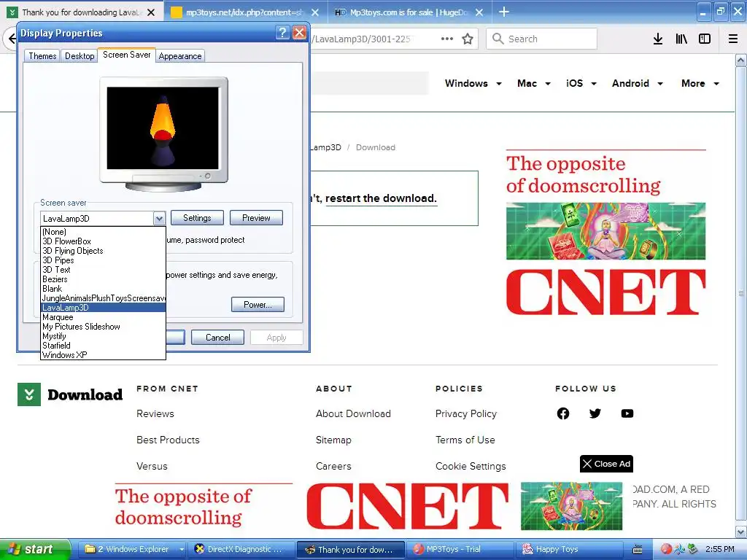
Task: Choose Mystify screen saver
Action: pyautogui.click(x=103, y=336)
